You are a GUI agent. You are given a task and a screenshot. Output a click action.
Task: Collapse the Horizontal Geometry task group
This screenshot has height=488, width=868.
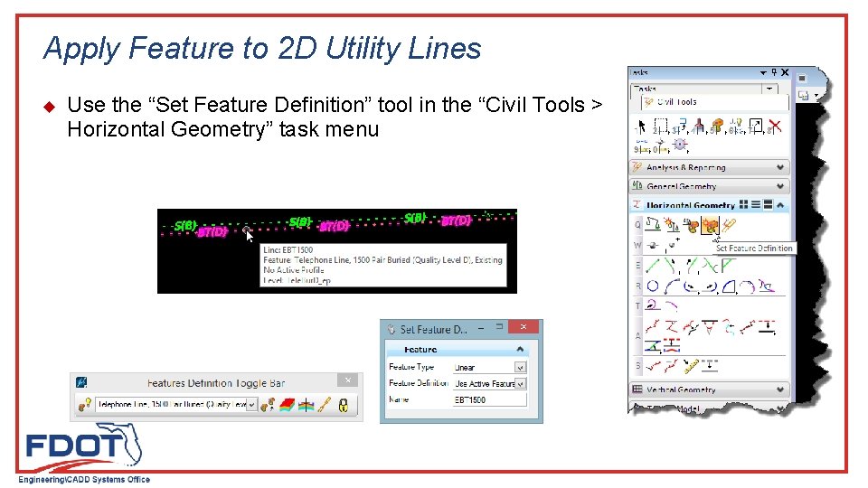[x=780, y=205]
